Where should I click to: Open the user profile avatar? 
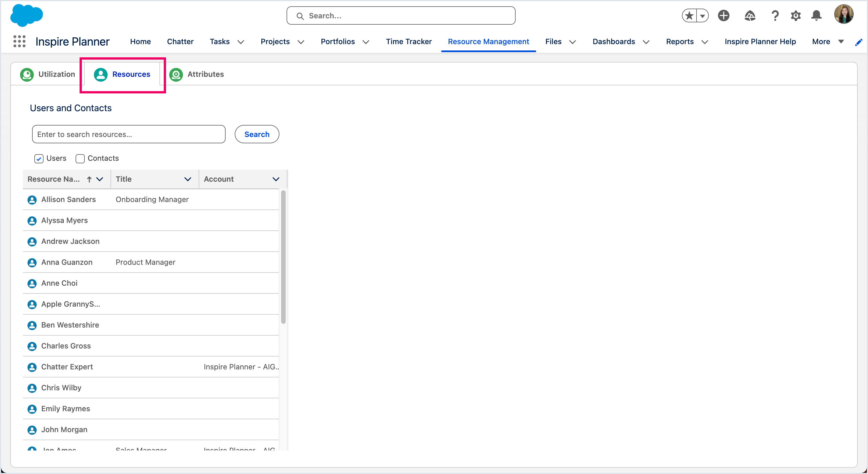tap(844, 14)
